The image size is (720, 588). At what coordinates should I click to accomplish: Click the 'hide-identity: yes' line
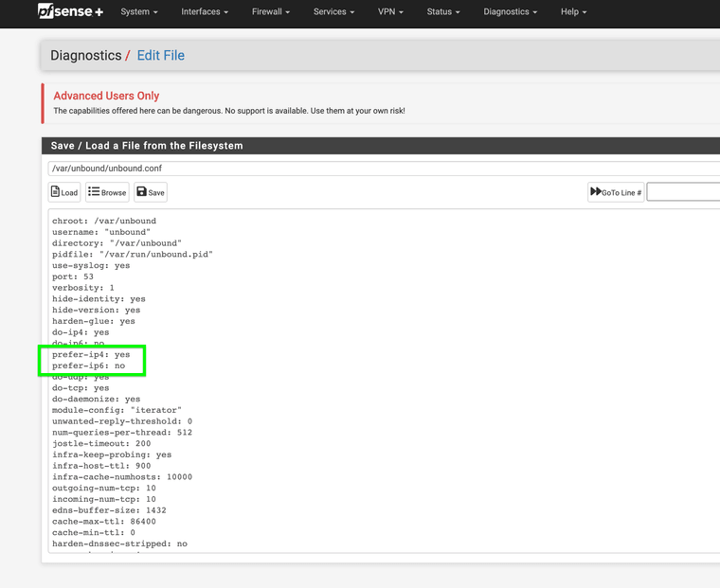click(x=99, y=299)
